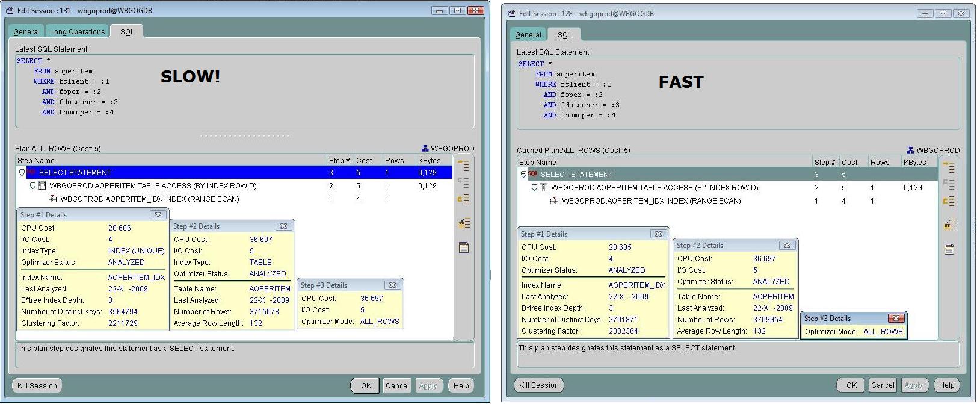Screen dimensions: 980x404
Task: Click the notes page icon in session 131 toolbar
Action: coord(463,247)
